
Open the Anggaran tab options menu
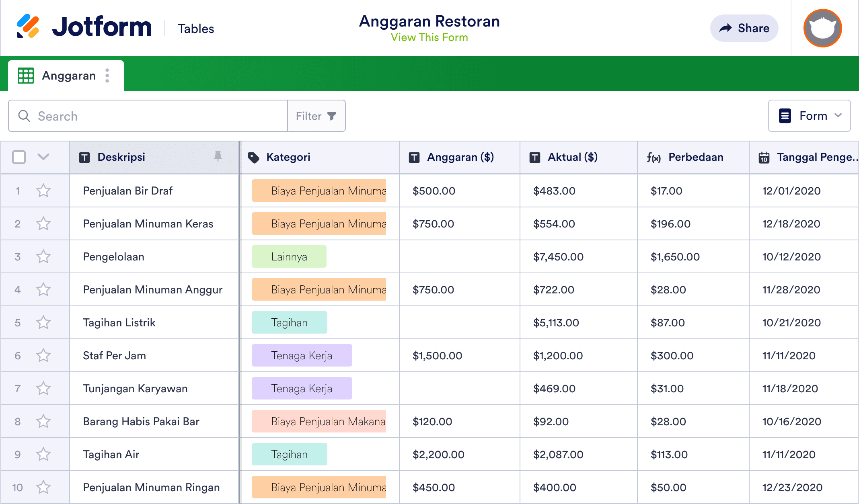(x=107, y=75)
